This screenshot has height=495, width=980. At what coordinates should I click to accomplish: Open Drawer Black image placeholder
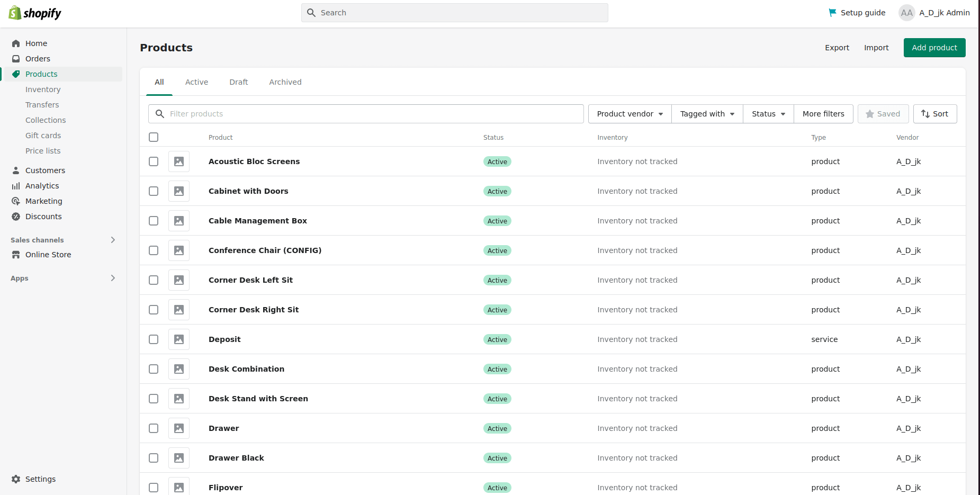179,458
